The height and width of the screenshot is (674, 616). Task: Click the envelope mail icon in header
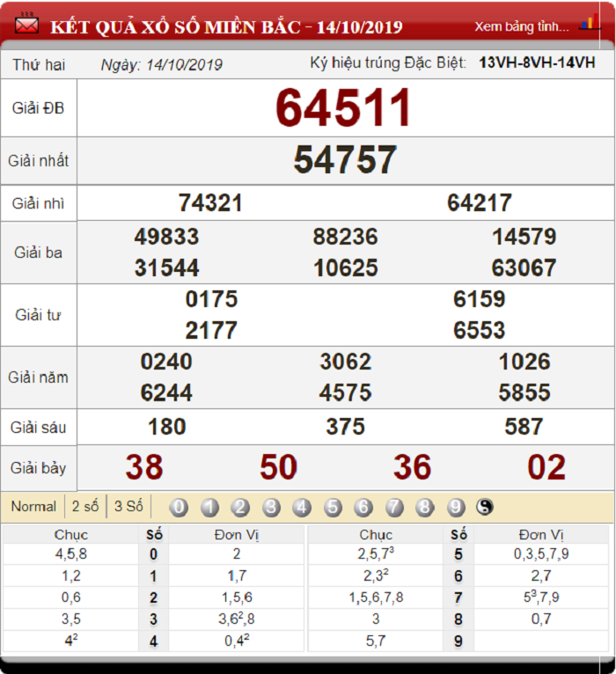pyautogui.click(x=26, y=24)
